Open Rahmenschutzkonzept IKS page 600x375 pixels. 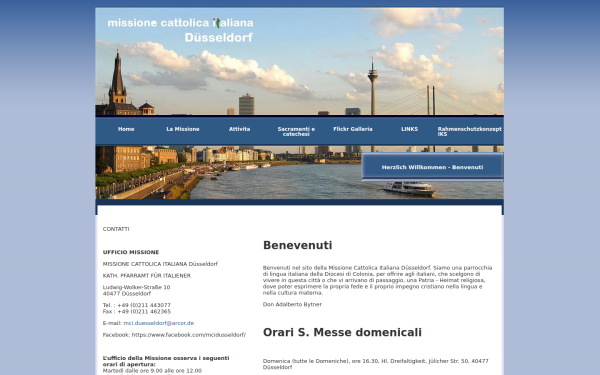tap(470, 132)
